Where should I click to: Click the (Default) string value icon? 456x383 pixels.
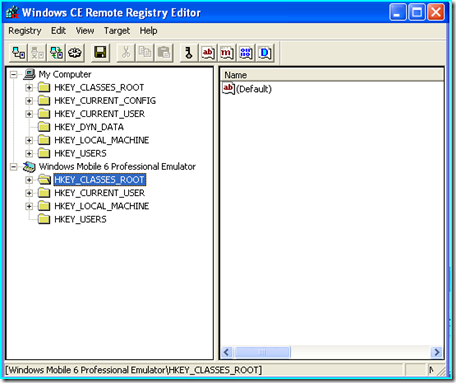click(x=228, y=88)
